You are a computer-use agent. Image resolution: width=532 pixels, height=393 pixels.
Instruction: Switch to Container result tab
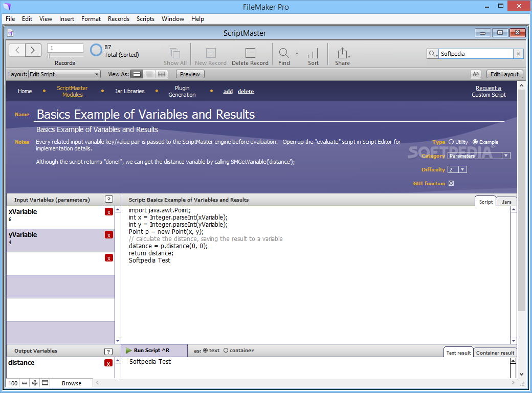tap(495, 353)
